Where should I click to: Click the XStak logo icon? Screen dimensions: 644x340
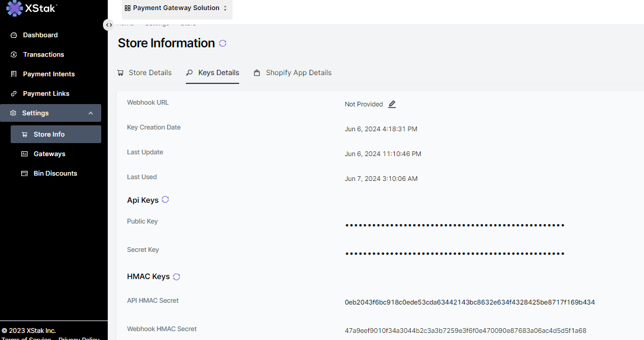14,8
